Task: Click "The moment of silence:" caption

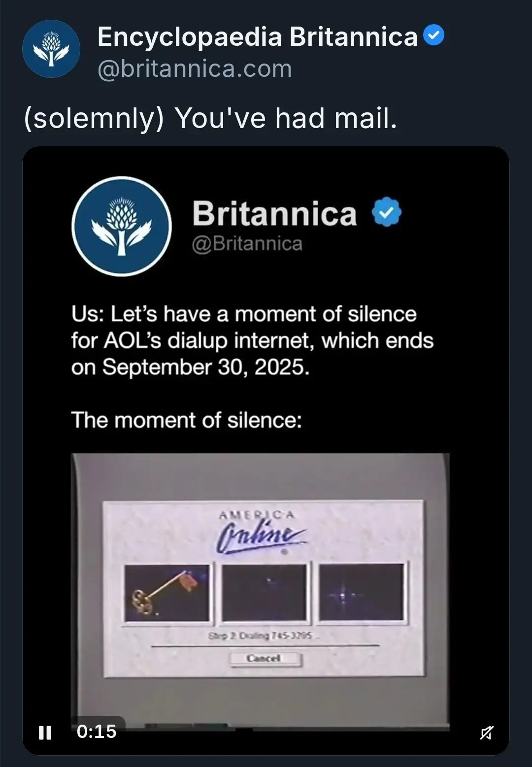Action: 186,421
